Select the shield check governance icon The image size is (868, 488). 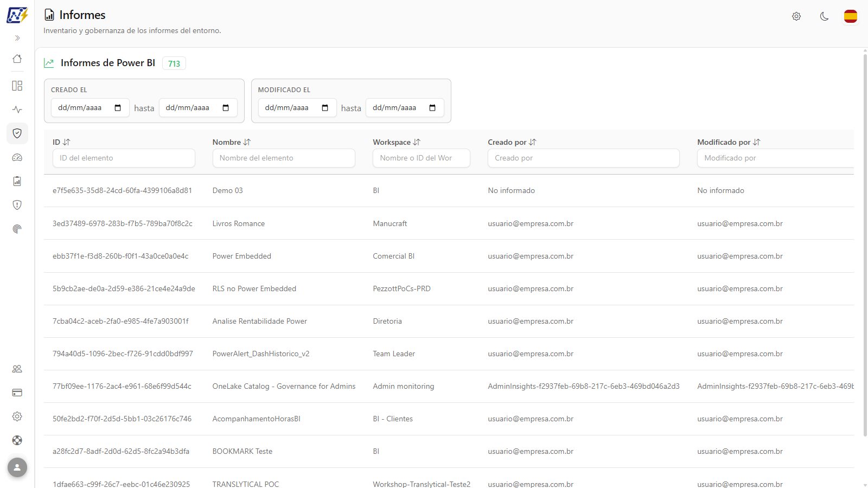tap(17, 133)
